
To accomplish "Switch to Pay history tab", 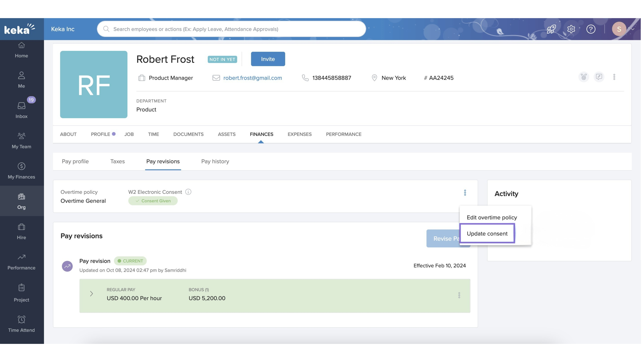I will point(215,161).
